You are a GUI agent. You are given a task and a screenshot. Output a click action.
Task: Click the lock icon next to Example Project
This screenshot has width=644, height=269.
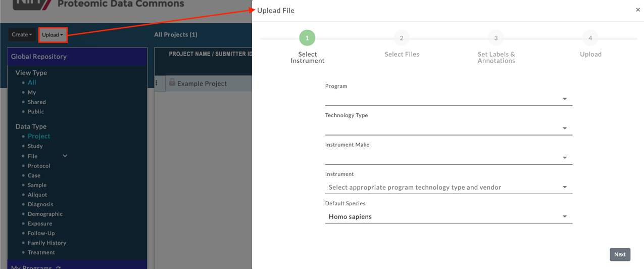172,82
